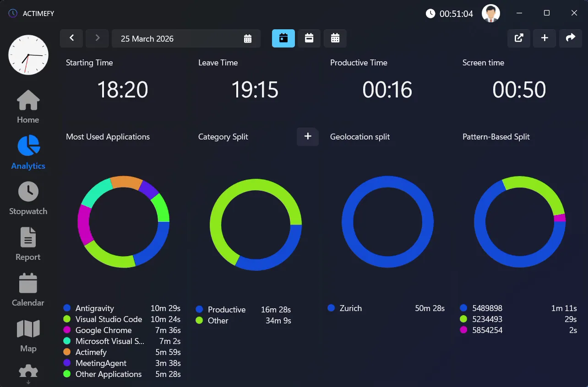
Task: Click the next date chevron
Action: [x=97, y=38]
